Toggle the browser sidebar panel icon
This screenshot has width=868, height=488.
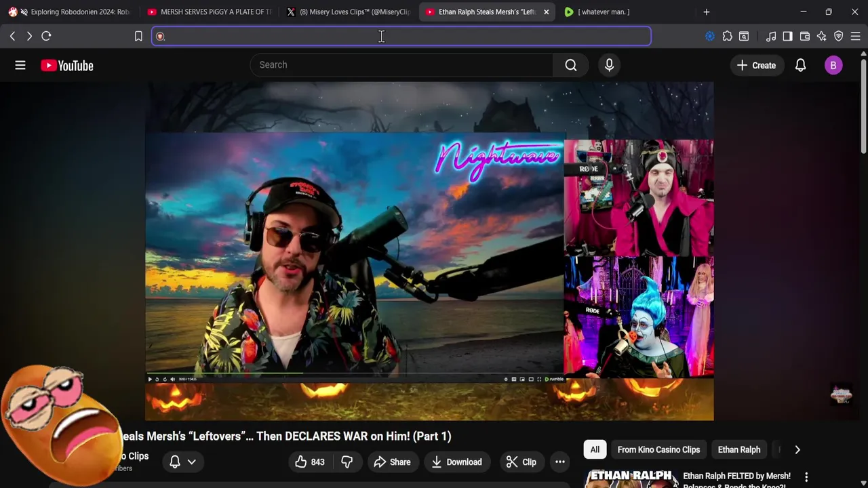coord(787,37)
